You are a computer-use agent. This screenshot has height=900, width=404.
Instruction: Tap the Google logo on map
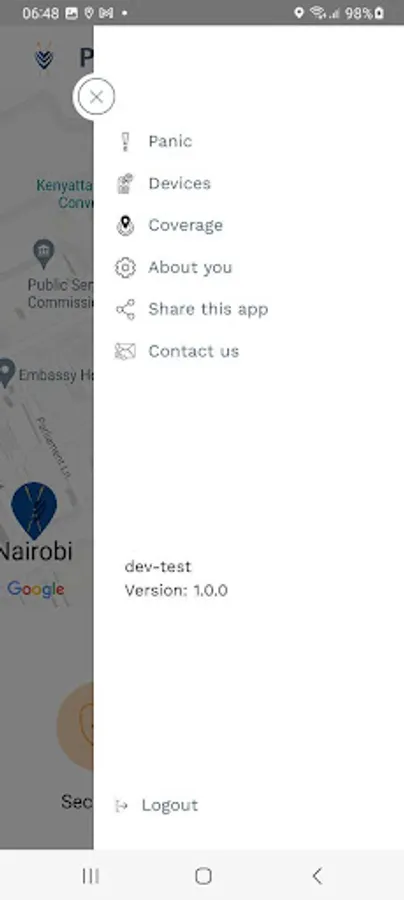36,589
